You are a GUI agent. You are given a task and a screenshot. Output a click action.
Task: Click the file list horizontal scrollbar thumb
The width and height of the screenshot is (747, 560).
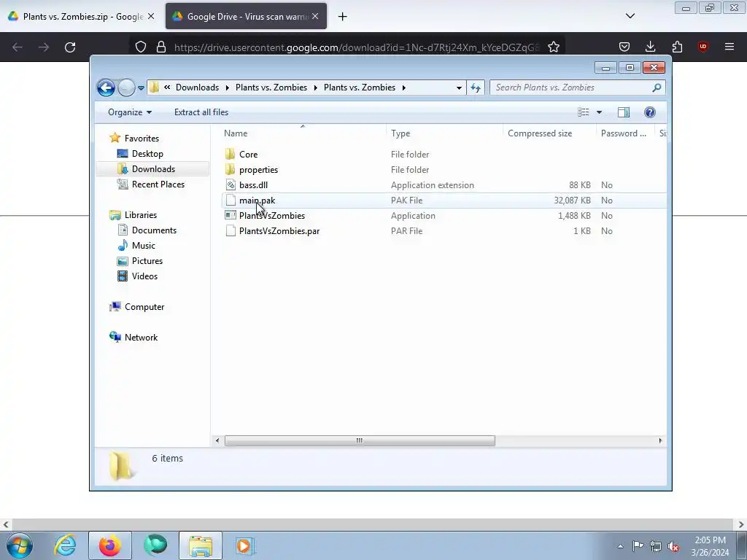360,440
